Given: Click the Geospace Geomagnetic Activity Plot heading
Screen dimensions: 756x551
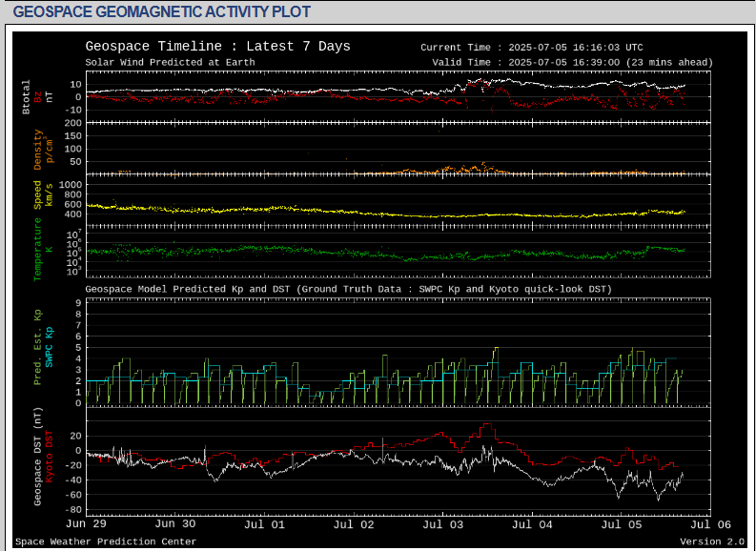Looking at the screenshot, I should pos(162,11).
